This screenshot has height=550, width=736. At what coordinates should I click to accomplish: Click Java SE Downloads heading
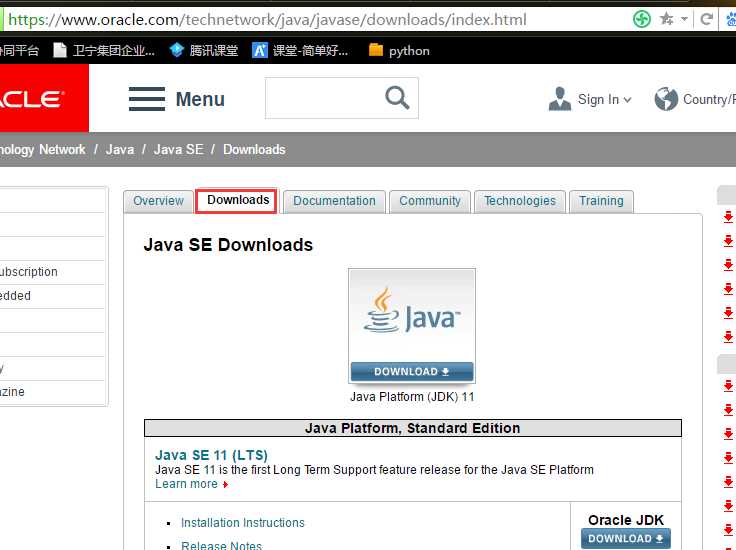click(x=228, y=245)
